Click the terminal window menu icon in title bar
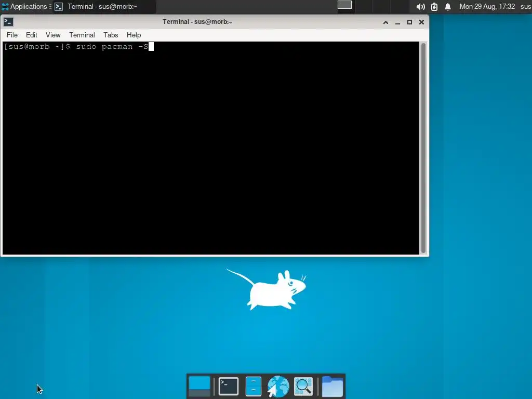Screen dimensions: 532x399 pyautogui.click(x=8, y=22)
